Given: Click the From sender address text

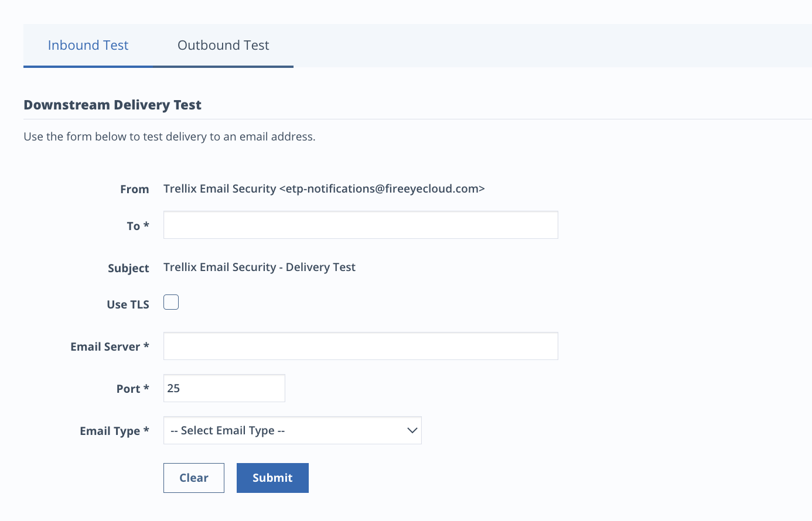Looking at the screenshot, I should click(324, 188).
